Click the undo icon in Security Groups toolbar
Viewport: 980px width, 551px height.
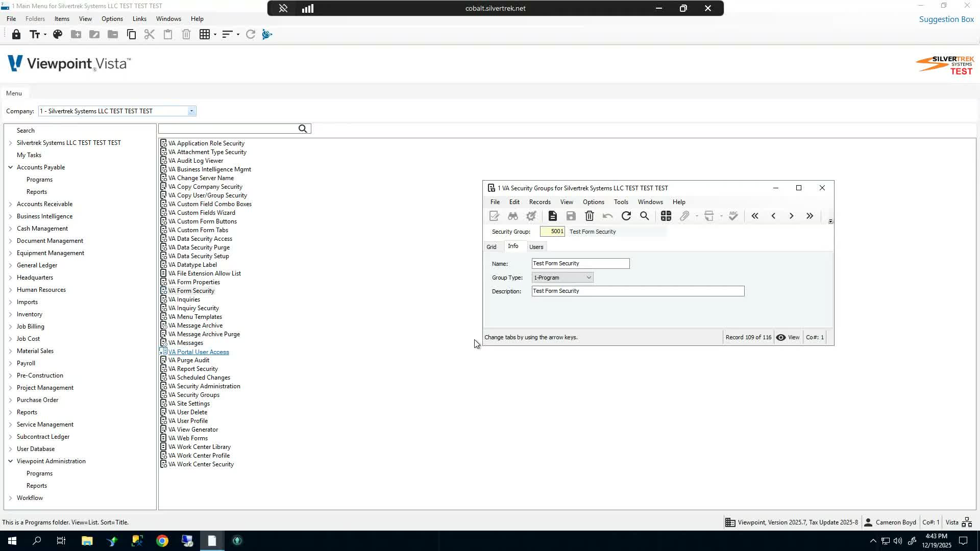click(x=608, y=216)
